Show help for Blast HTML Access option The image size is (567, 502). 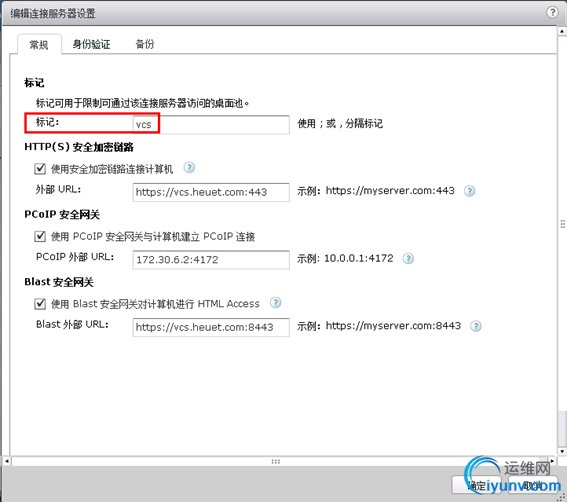click(x=276, y=303)
